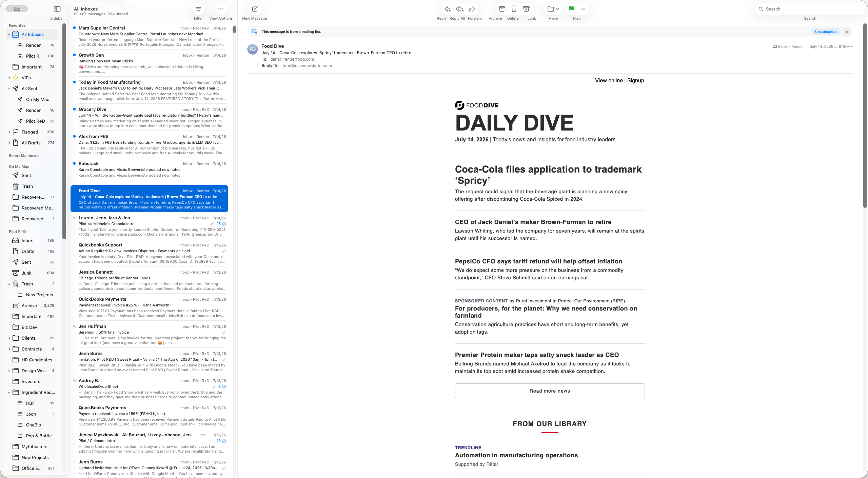Open the Pilot R+D Inbox
Screen dimensions: 868x478
pyautogui.click(x=32, y=240)
